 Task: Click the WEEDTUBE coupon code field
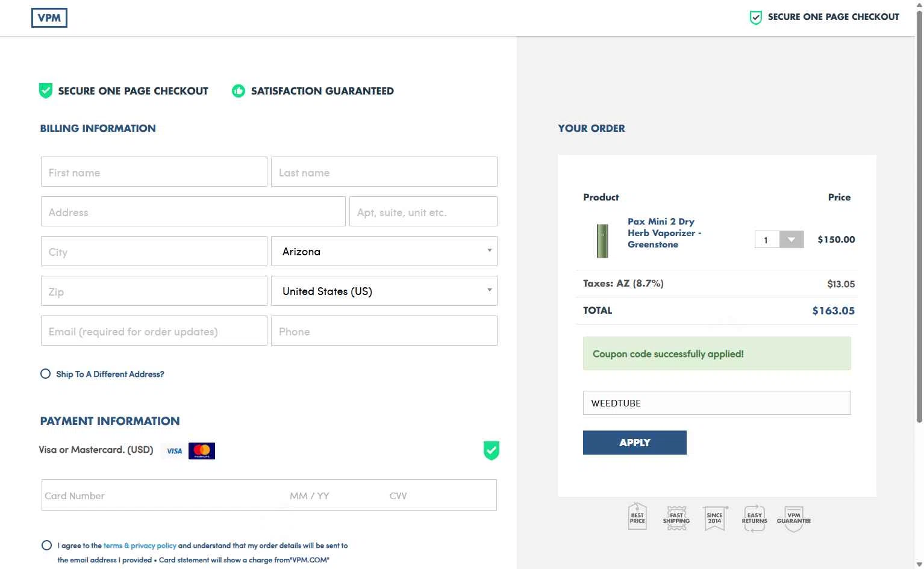[x=717, y=403]
